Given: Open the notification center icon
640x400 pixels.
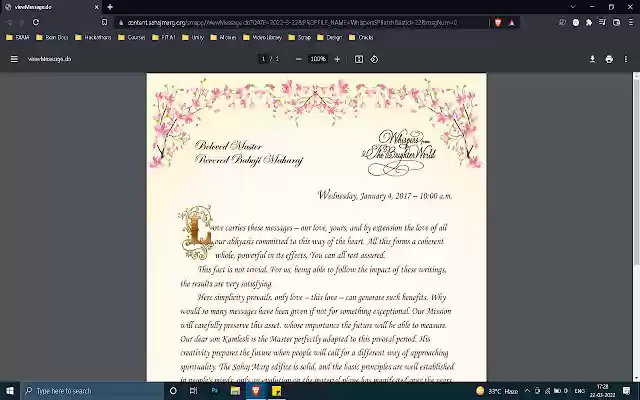Looking at the screenshot, I should point(627,391).
